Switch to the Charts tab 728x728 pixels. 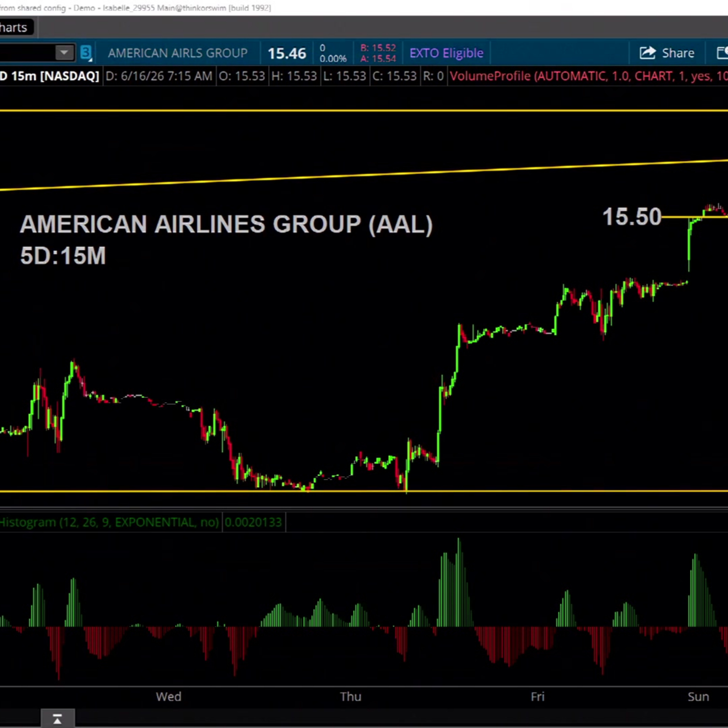coord(14,27)
